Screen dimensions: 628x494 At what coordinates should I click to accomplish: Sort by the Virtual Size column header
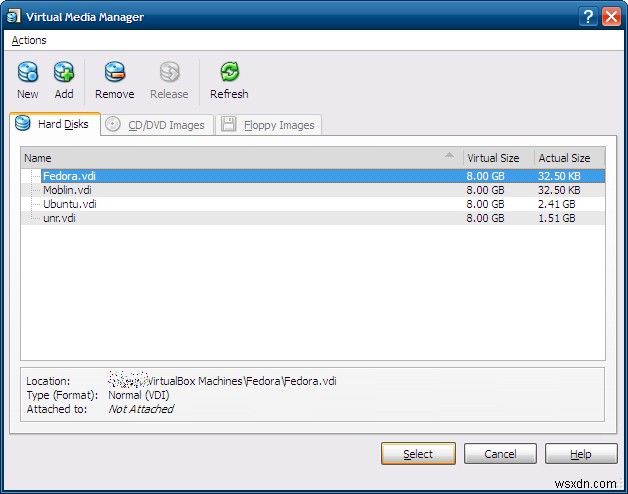(499, 158)
